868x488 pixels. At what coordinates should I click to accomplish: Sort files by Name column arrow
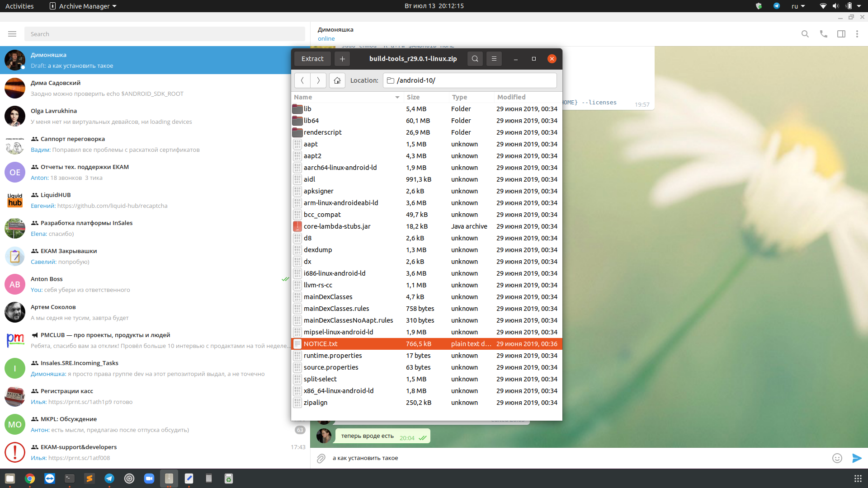pos(397,97)
